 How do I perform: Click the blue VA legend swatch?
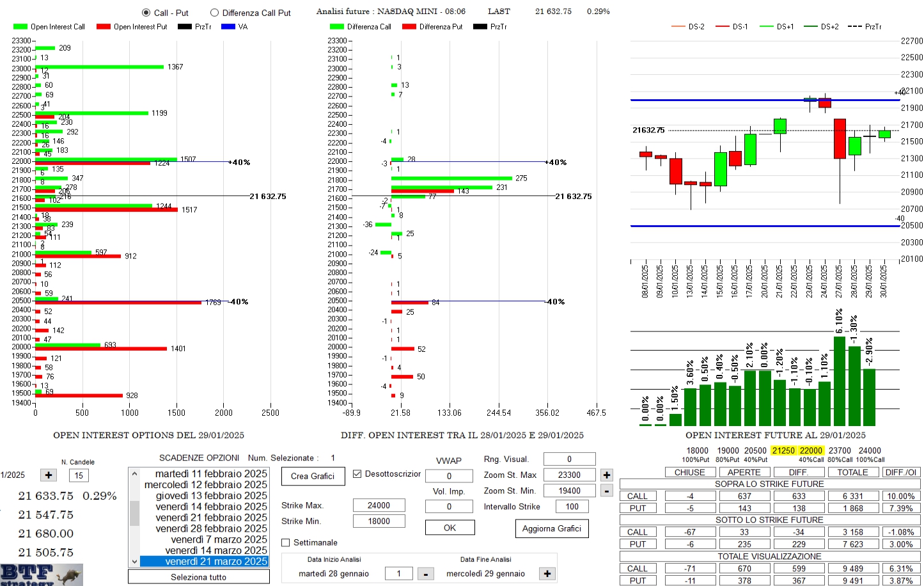[x=228, y=27]
